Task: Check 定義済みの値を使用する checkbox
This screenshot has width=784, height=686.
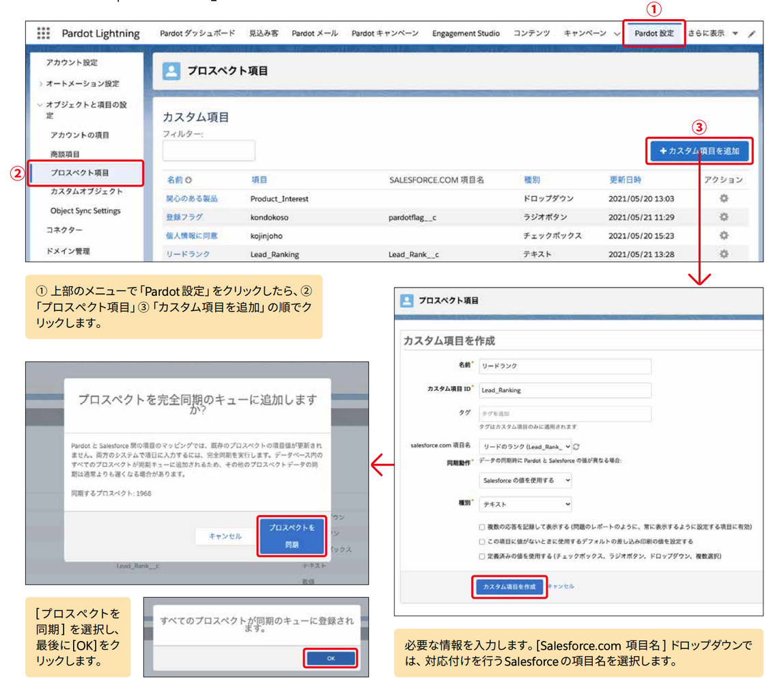Action: point(482,556)
